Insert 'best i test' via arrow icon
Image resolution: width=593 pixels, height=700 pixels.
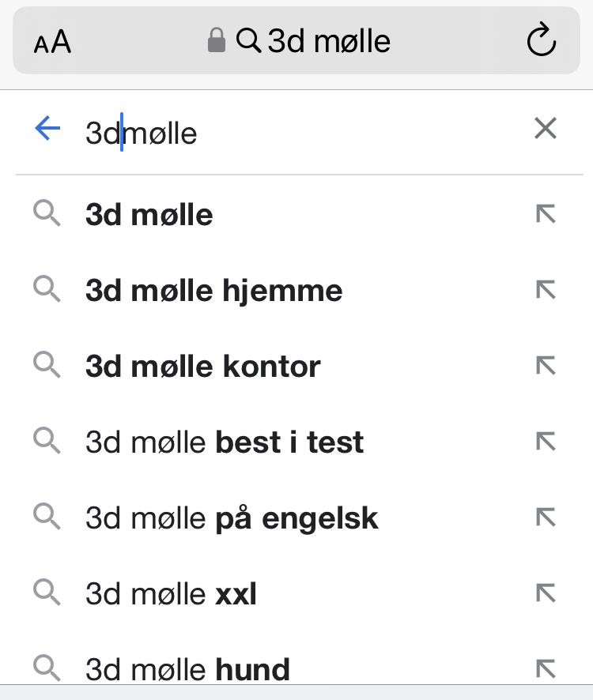(x=546, y=442)
